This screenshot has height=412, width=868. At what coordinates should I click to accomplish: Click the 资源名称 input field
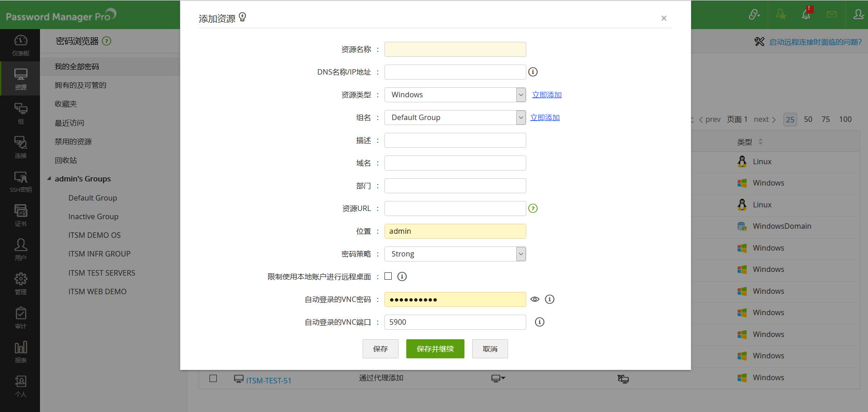(454, 49)
